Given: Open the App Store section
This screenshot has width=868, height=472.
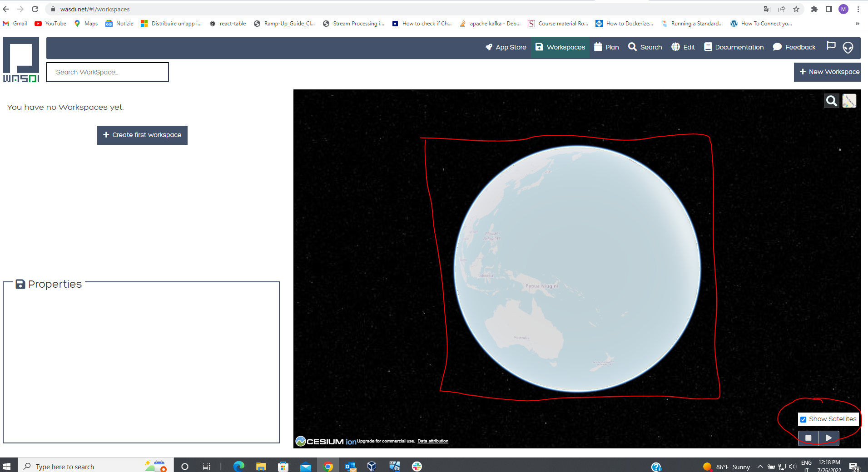Looking at the screenshot, I should click(506, 47).
